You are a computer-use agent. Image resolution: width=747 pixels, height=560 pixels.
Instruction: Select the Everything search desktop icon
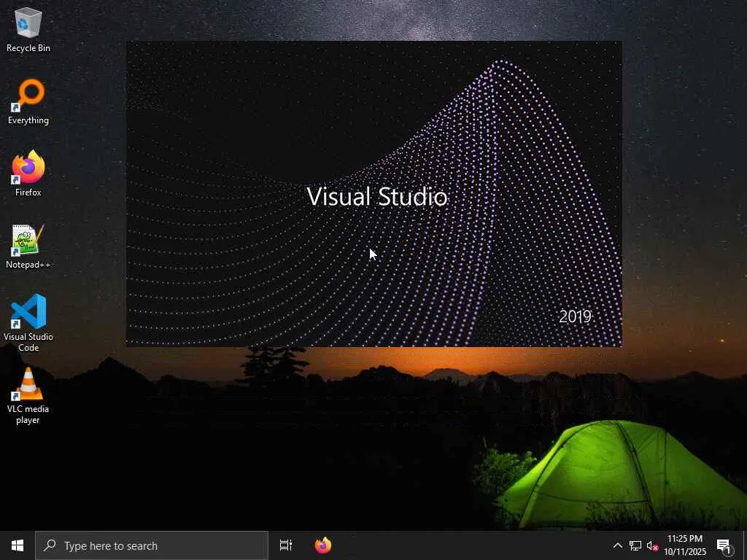pyautogui.click(x=28, y=102)
